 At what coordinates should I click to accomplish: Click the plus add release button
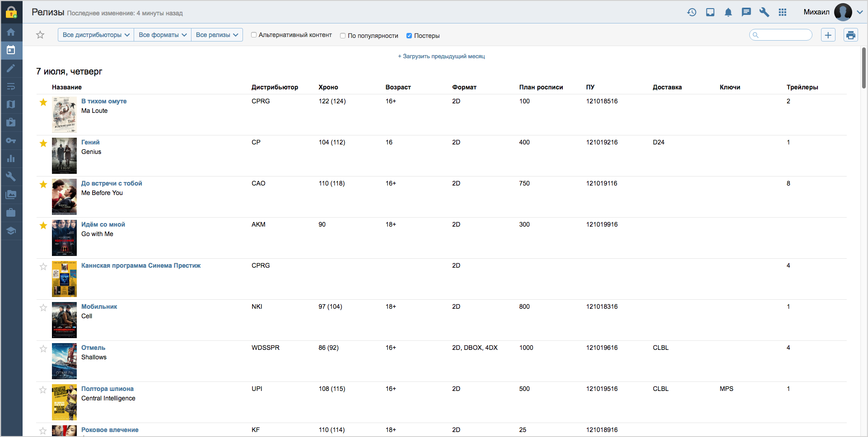(828, 35)
